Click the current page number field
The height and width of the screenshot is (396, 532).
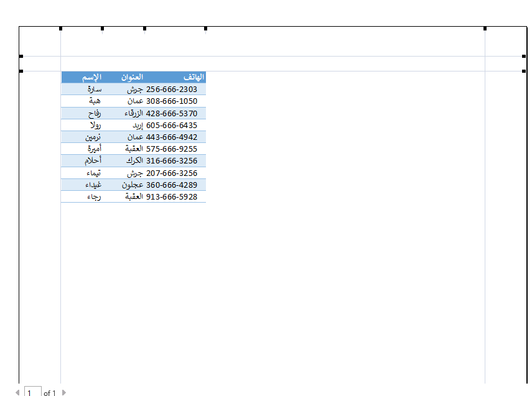33,392
